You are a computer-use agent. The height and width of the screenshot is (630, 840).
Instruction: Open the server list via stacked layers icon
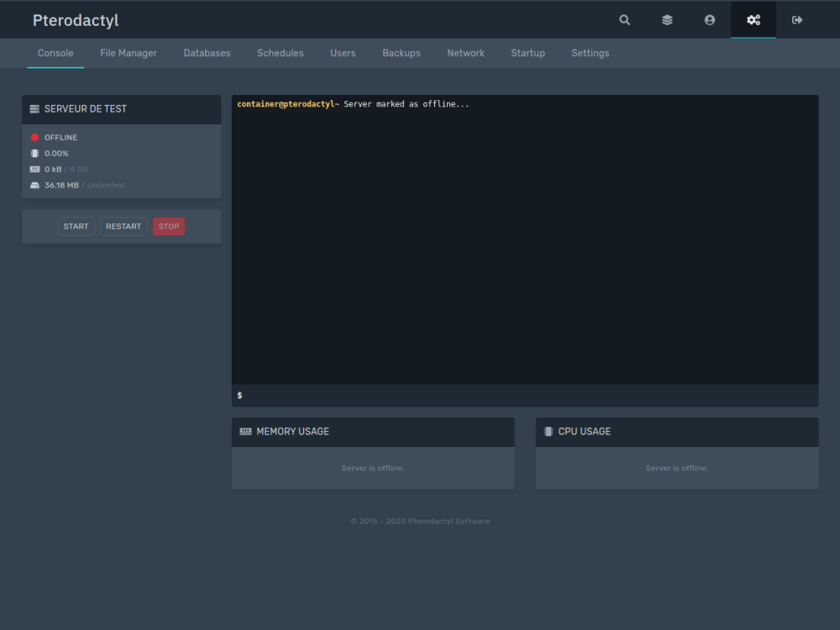[666, 19]
